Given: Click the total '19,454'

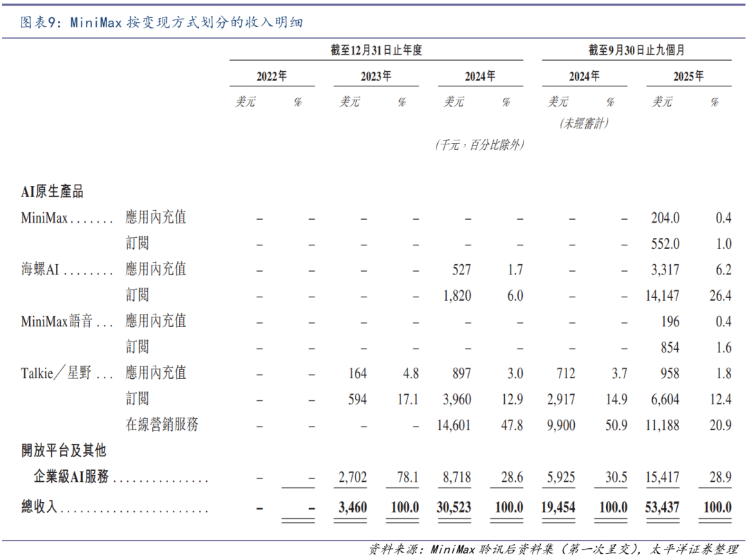Looking at the screenshot, I should tap(558, 507).
